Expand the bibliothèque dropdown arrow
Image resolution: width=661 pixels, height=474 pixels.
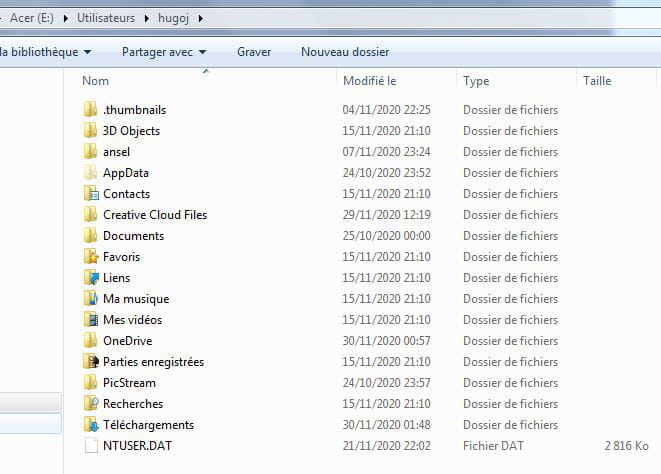click(x=87, y=52)
